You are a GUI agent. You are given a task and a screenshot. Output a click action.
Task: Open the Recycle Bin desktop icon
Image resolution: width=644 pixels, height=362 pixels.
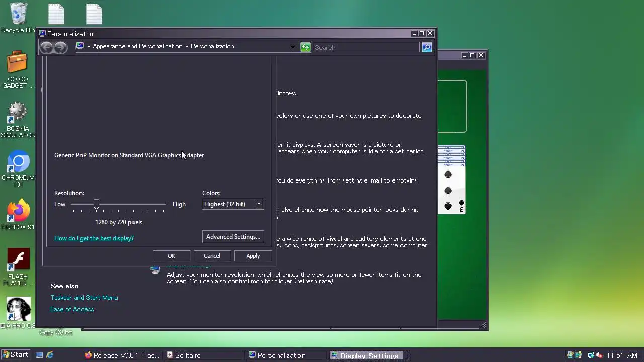click(18, 18)
